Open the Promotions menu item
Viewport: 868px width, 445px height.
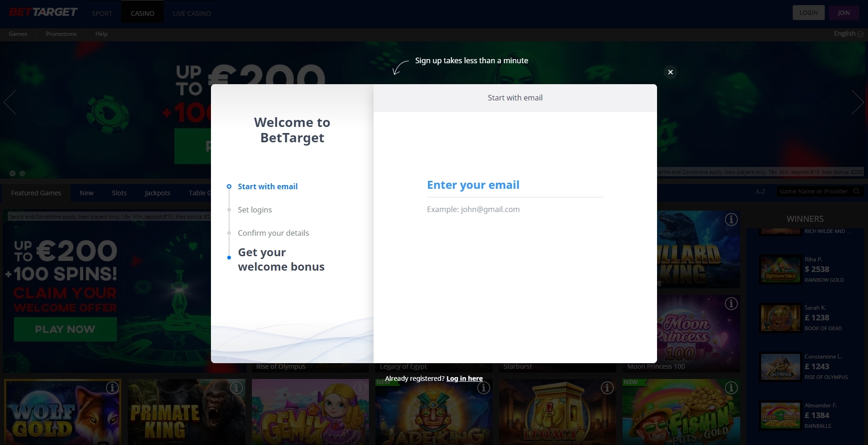pos(61,34)
